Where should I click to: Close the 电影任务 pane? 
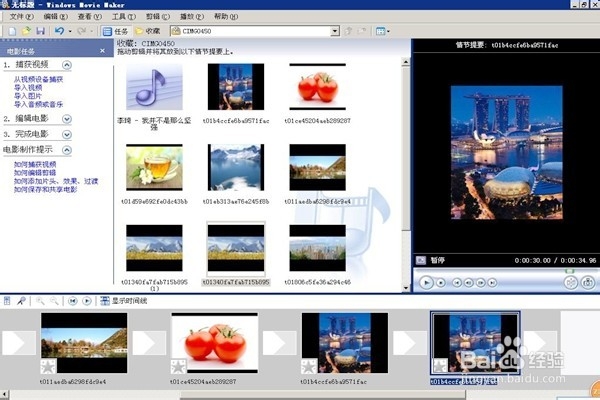pos(103,51)
